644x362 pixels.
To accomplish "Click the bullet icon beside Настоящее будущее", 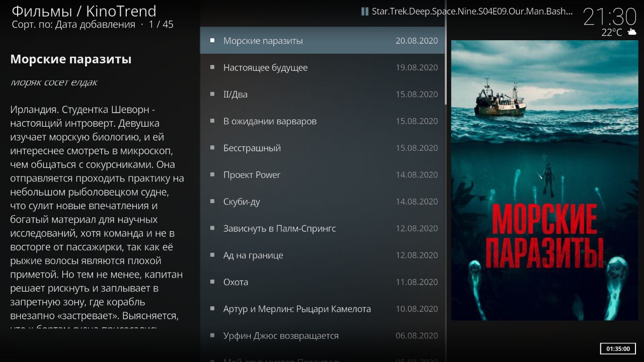I will [212, 67].
